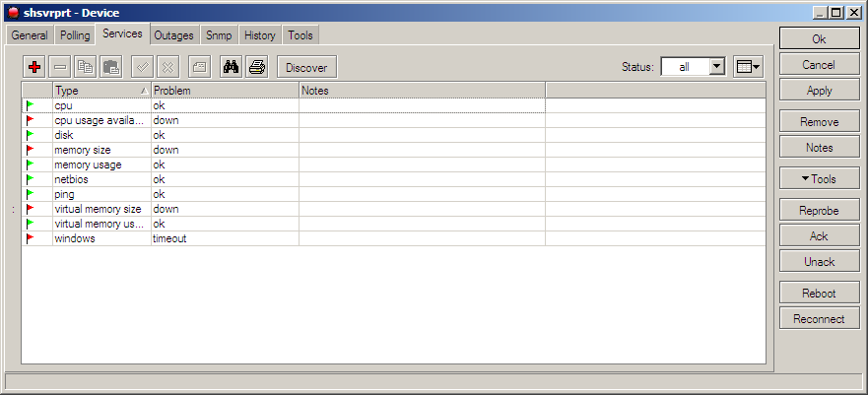Open the Status filter dropdown
This screenshot has width=868, height=395.
tap(716, 66)
